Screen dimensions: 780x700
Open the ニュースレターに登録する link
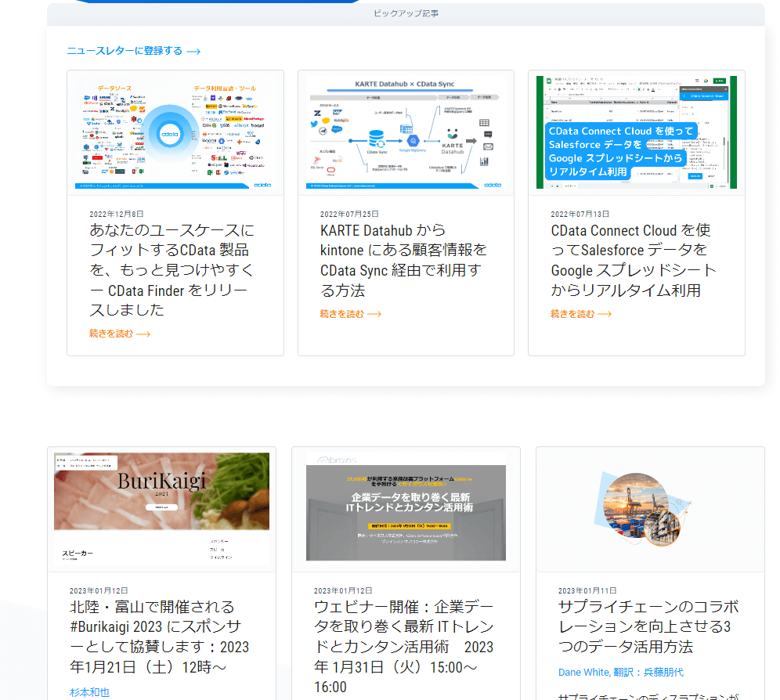click(x=133, y=51)
